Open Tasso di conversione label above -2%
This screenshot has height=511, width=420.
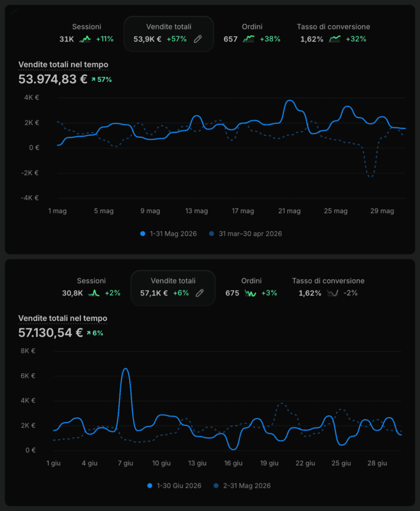click(x=329, y=280)
